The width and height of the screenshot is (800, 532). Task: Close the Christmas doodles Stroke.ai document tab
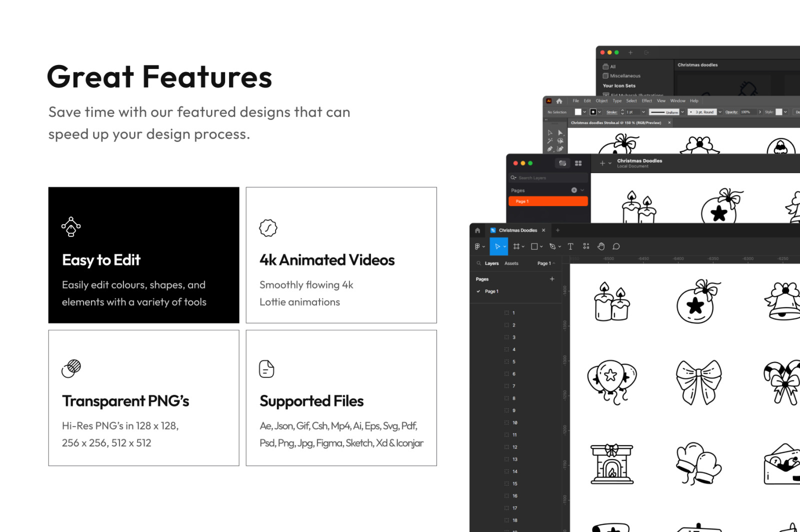coord(669,122)
